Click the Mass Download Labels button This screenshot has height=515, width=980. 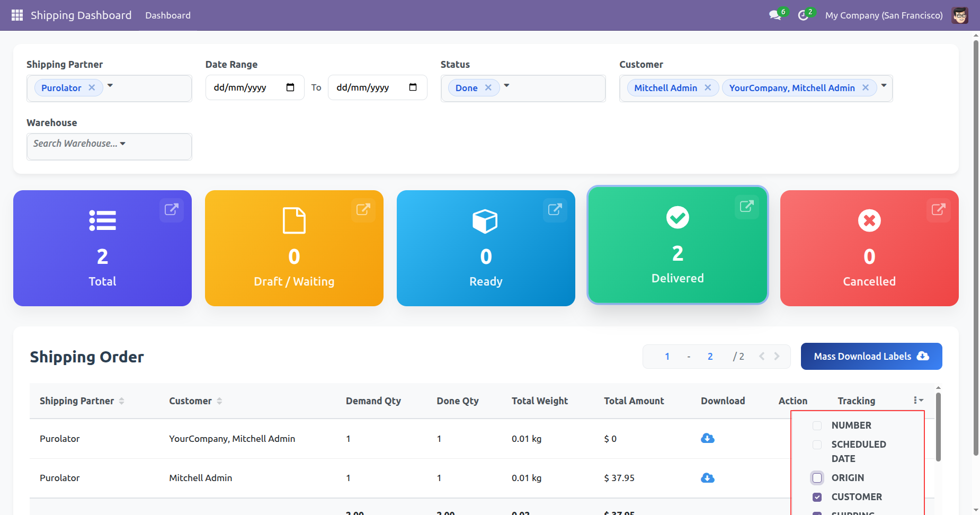871,356
